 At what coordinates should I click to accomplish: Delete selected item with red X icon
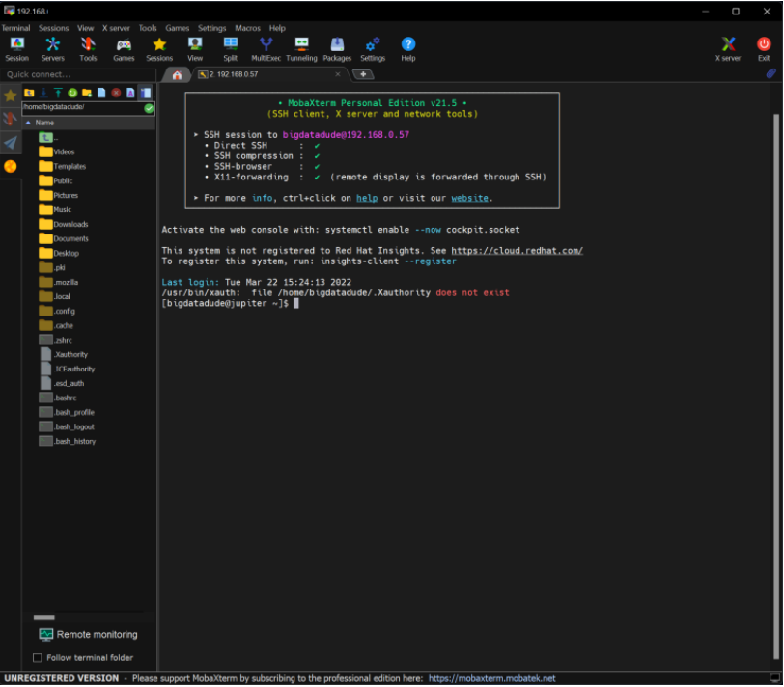116,93
